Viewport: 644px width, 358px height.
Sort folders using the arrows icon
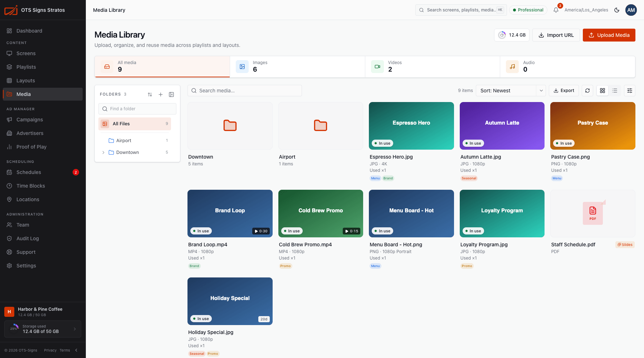tap(150, 95)
